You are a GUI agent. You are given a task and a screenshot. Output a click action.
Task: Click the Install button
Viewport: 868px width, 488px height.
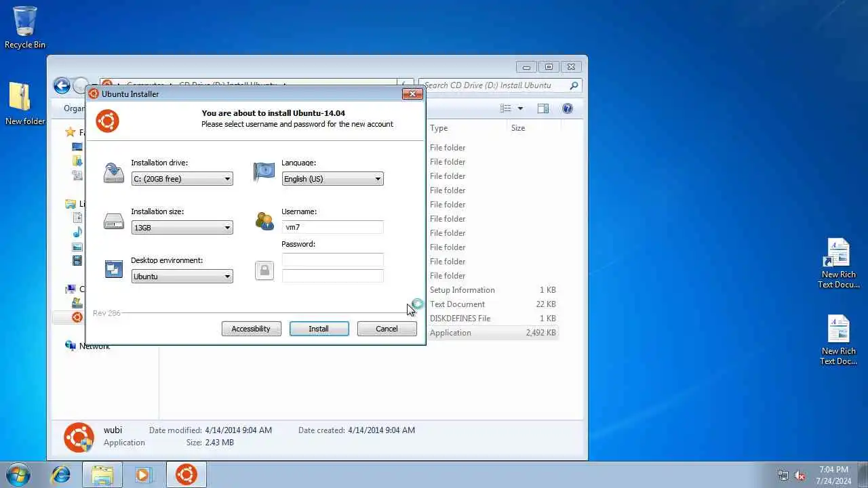(x=319, y=329)
